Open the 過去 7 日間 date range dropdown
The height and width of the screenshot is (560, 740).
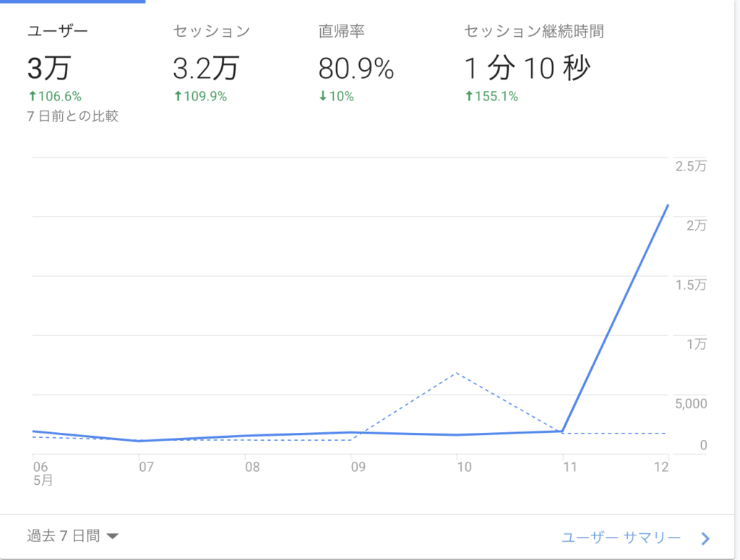[x=73, y=536]
